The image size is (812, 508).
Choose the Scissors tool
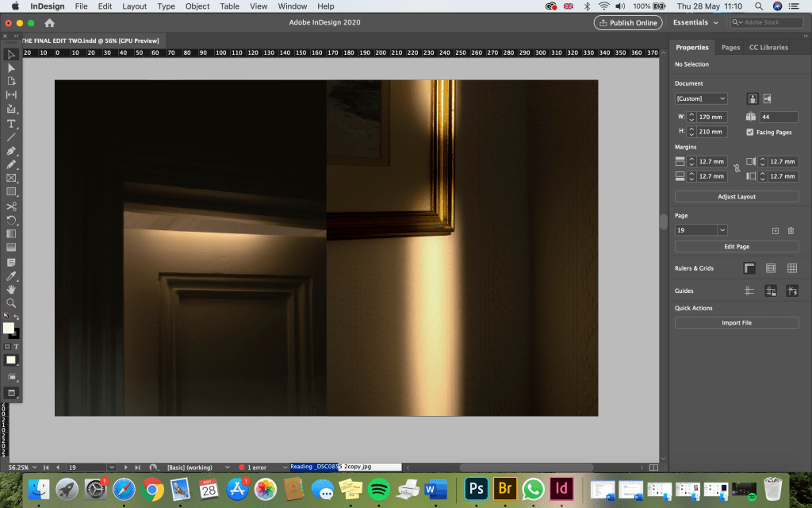[11, 206]
